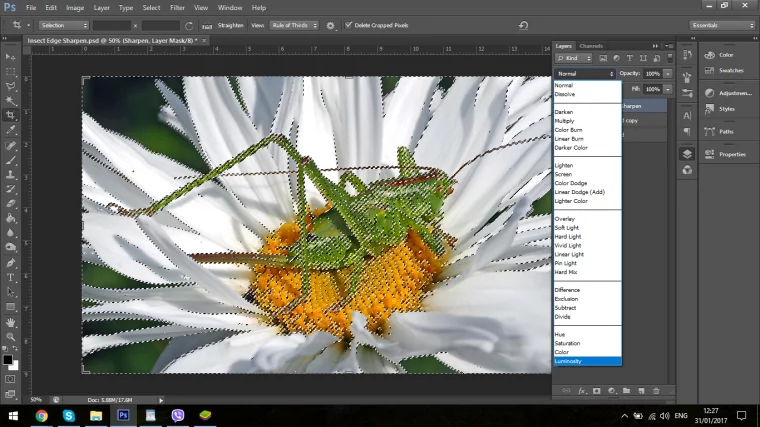Collapse the Layers panel group arrows
This screenshot has width=760, height=427.
click(x=655, y=46)
